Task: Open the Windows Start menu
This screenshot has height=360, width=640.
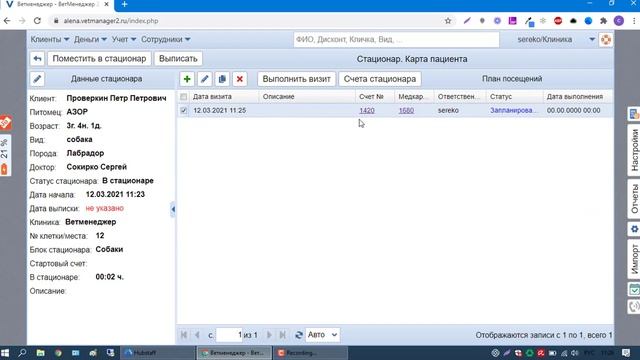Action: coord(5,353)
